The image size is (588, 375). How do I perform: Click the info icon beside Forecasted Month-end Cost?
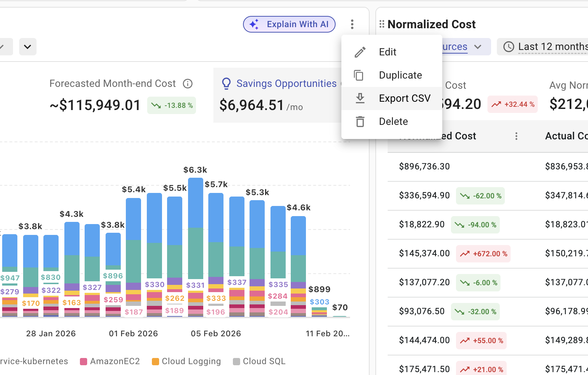click(x=188, y=84)
